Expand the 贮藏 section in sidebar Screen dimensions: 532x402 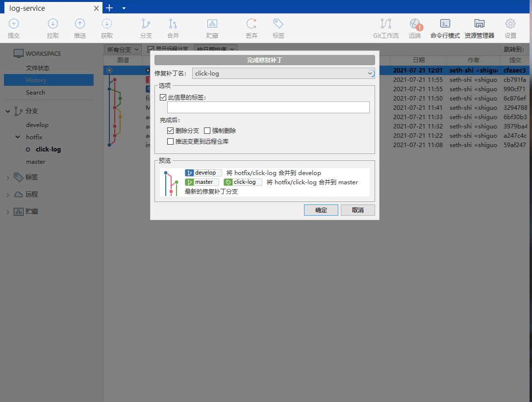pyautogui.click(x=8, y=212)
